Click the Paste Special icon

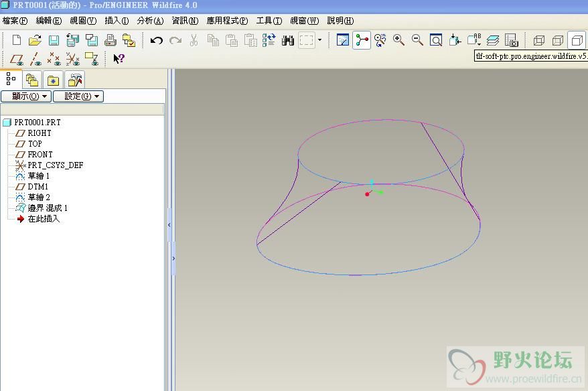pyautogui.click(x=250, y=40)
